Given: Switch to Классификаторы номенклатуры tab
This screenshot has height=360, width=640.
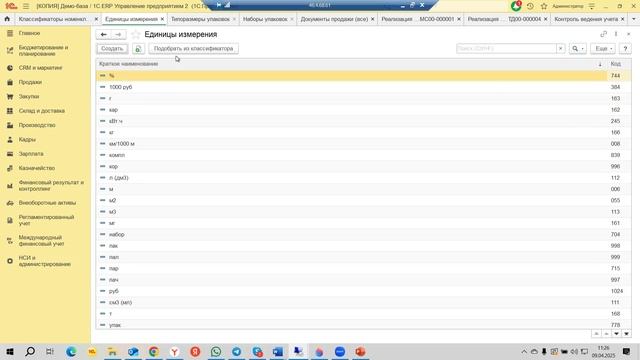Looking at the screenshot, I should tap(53, 19).
